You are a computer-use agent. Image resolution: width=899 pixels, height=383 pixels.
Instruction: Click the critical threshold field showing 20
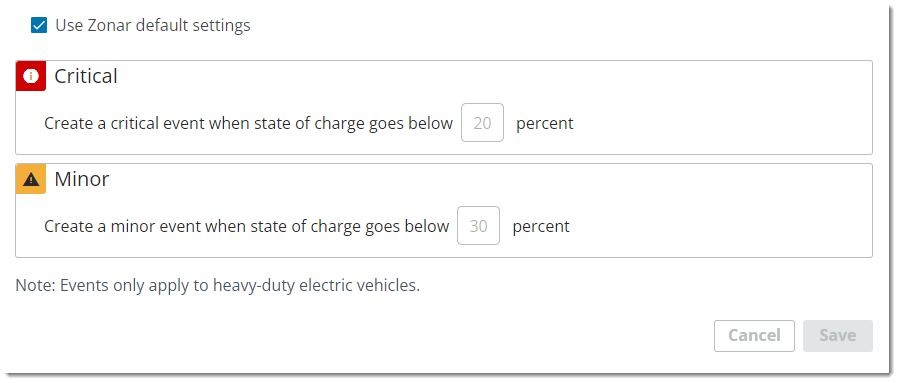click(x=482, y=123)
